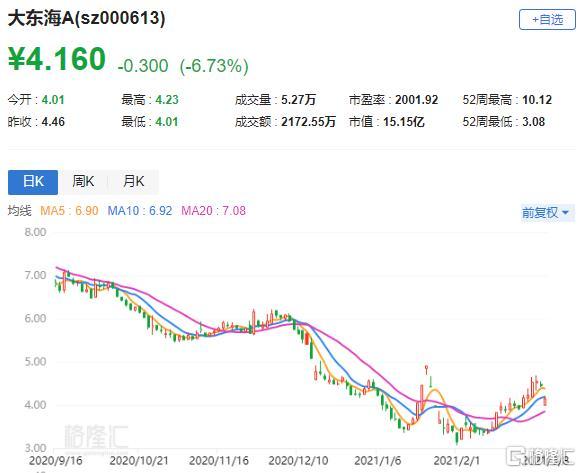Viewport: 581px width, 473px height.
Task: Click the 2020/10/21 date on the axis
Action: coord(139,461)
